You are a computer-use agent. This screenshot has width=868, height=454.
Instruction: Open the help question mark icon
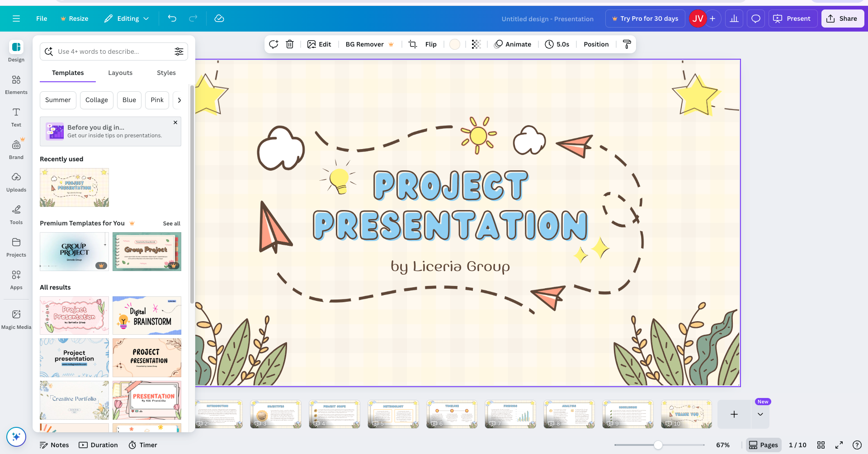[857, 445]
